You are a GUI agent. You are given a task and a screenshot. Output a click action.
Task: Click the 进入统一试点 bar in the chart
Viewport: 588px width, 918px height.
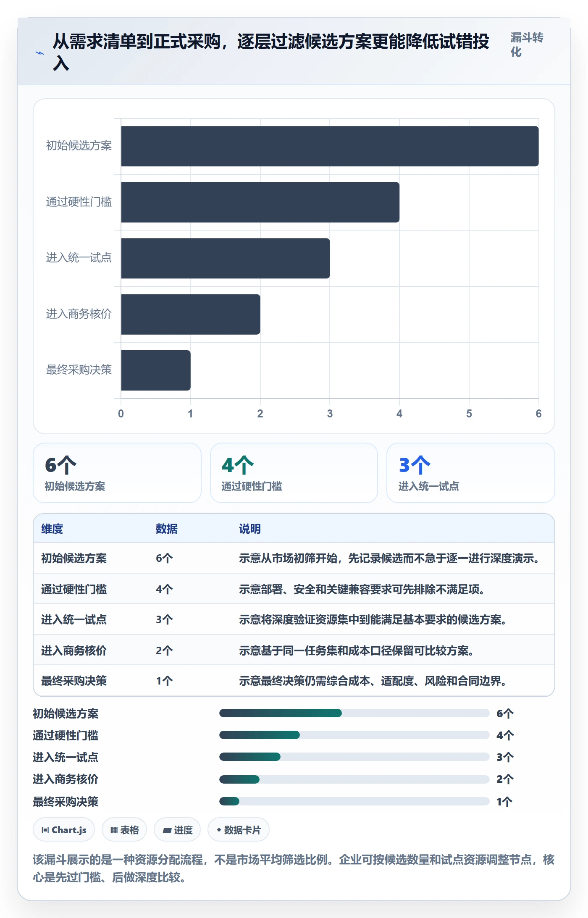click(x=225, y=258)
